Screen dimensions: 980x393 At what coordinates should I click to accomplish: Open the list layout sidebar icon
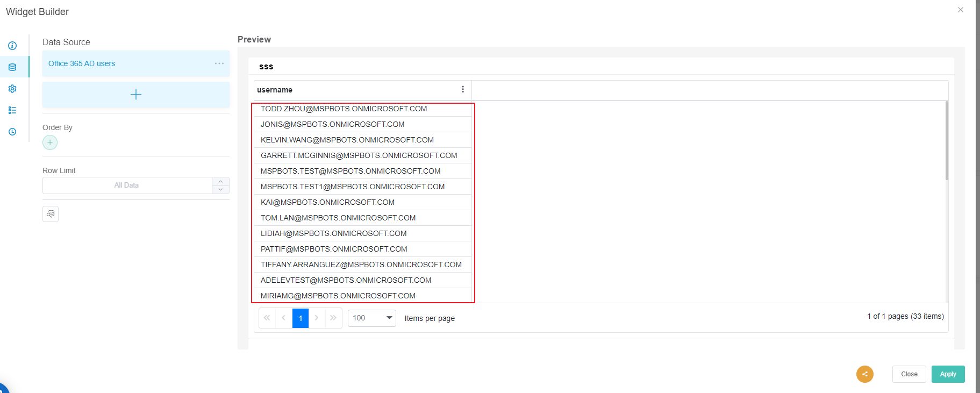(x=12, y=110)
